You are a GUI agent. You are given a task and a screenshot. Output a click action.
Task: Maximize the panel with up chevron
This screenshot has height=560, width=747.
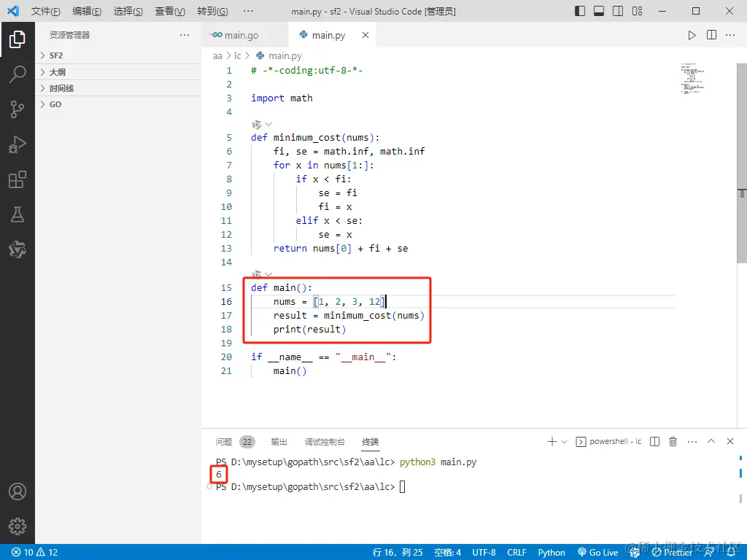click(x=711, y=441)
